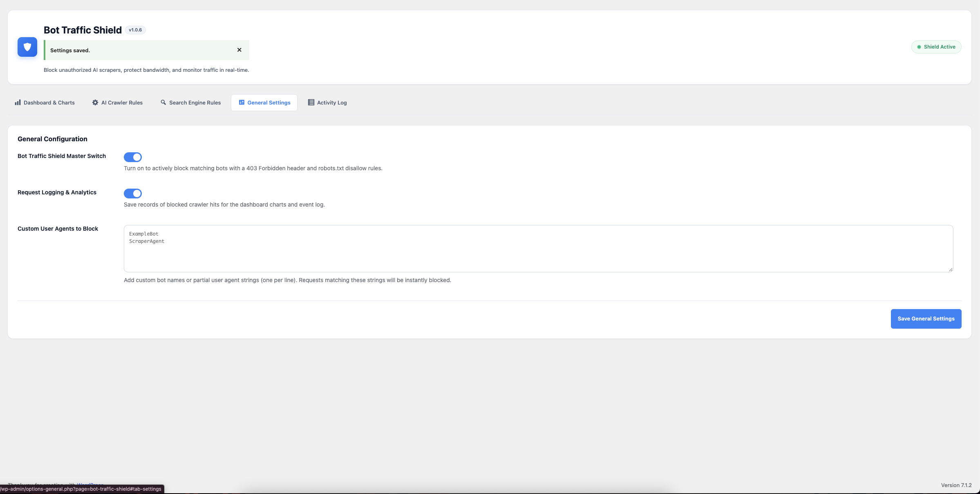This screenshot has height=494, width=980.
Task: Click the Custom User Agents textarea
Action: (539, 249)
